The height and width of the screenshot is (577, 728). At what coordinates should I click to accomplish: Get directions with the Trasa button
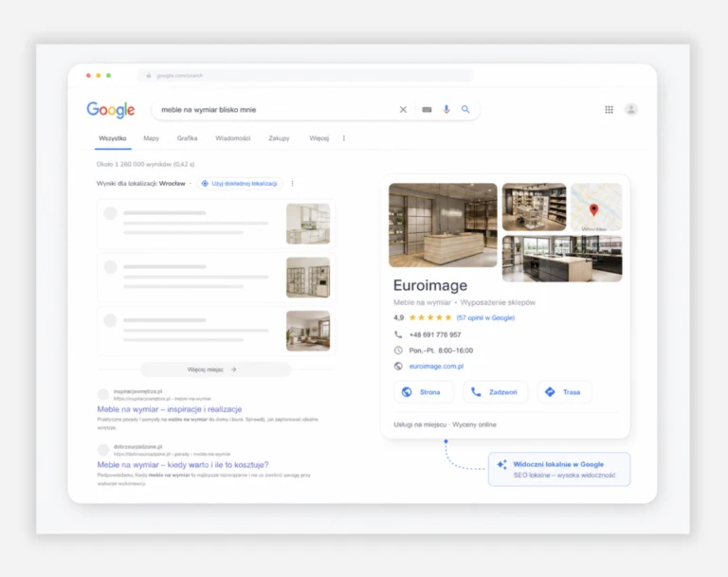click(564, 392)
